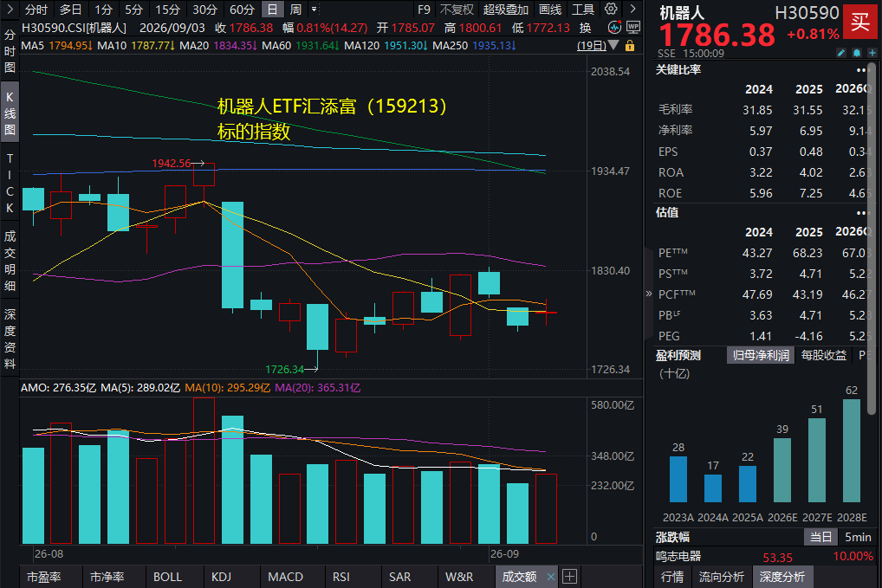Expand the side panel double-chevron handle
Screen dimensions: 882x588
(649, 294)
